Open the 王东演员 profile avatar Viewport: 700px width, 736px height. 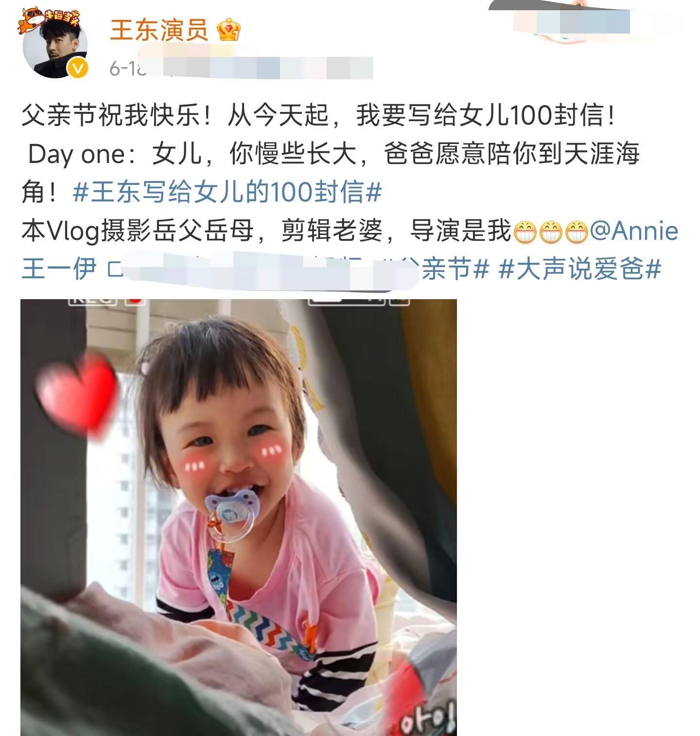pyautogui.click(x=55, y=46)
